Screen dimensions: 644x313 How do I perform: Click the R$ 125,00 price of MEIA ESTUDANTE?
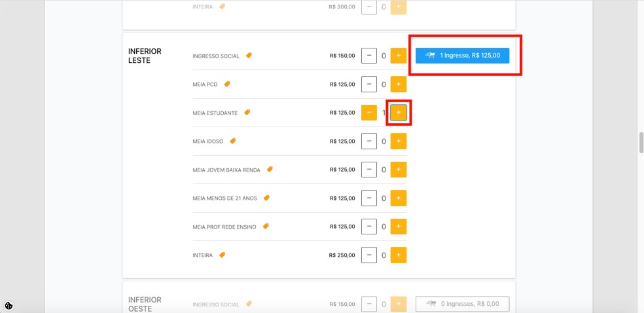coord(342,113)
